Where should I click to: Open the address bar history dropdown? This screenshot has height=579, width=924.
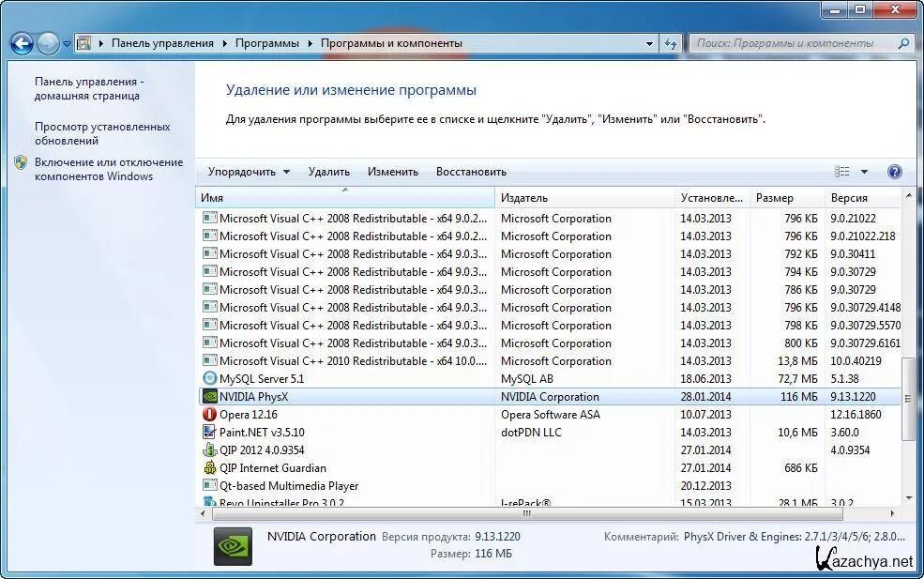tap(649, 43)
